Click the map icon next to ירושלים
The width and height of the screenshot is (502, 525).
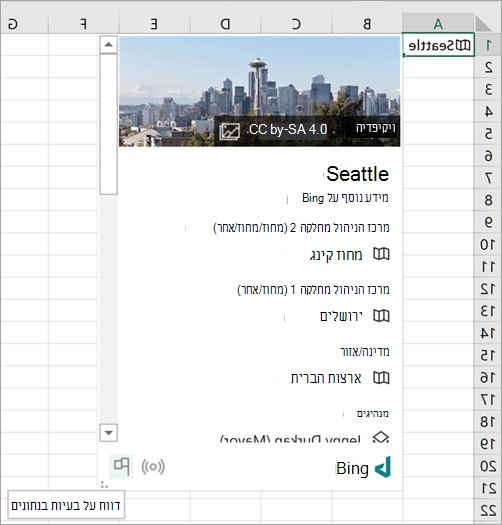381,316
